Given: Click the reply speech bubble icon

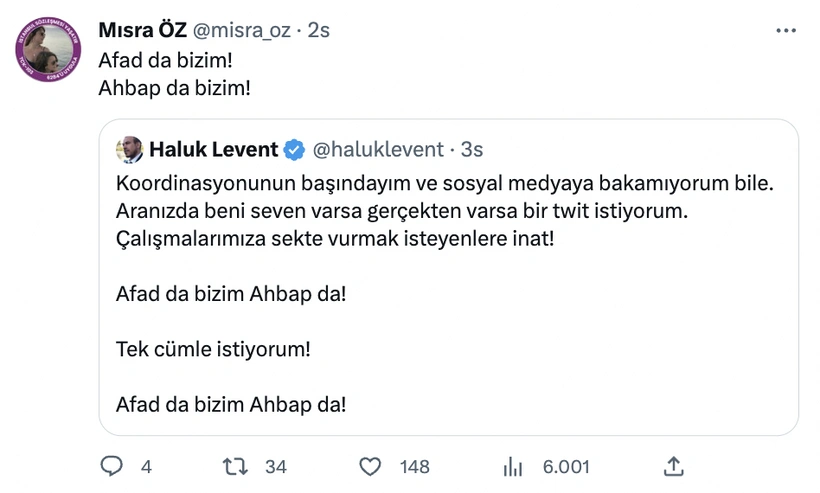Looking at the screenshot, I should pos(113,466).
